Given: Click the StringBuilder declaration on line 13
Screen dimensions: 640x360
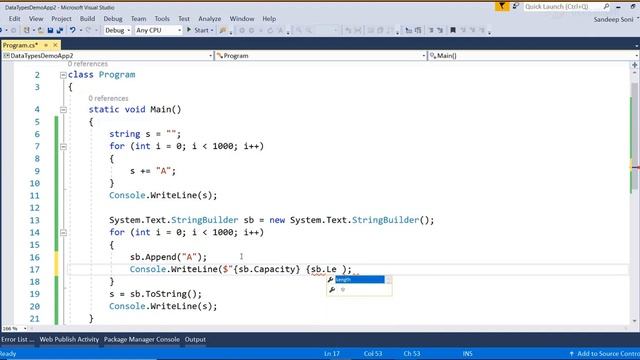Looking at the screenshot, I should [271, 220].
